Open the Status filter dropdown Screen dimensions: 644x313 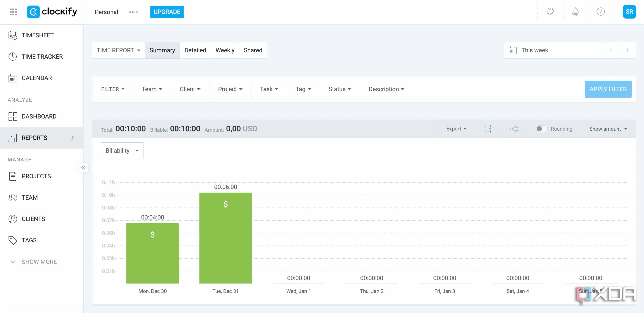(340, 89)
